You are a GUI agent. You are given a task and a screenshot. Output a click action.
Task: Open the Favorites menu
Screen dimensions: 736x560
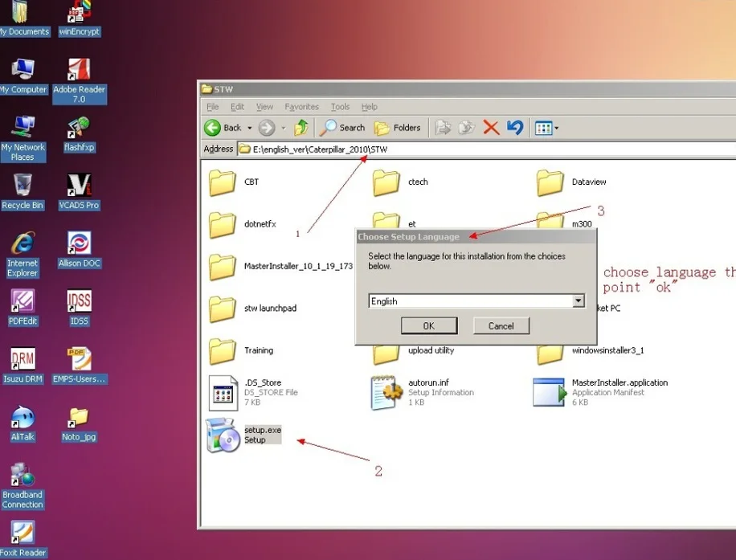[x=301, y=107]
